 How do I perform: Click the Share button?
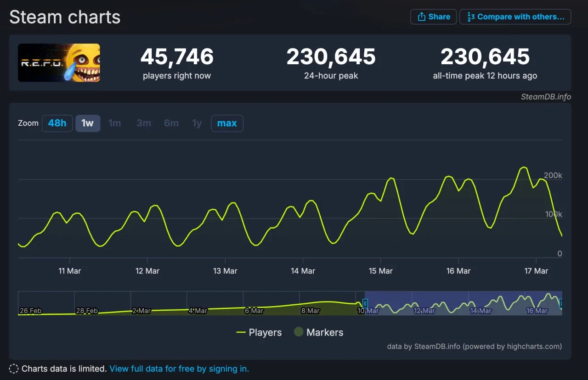433,17
